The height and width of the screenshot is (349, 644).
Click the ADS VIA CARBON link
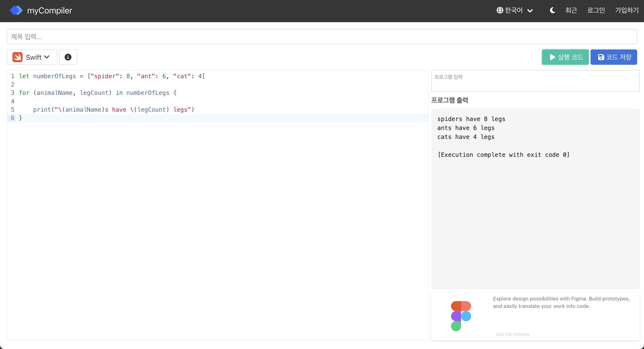[x=513, y=335]
